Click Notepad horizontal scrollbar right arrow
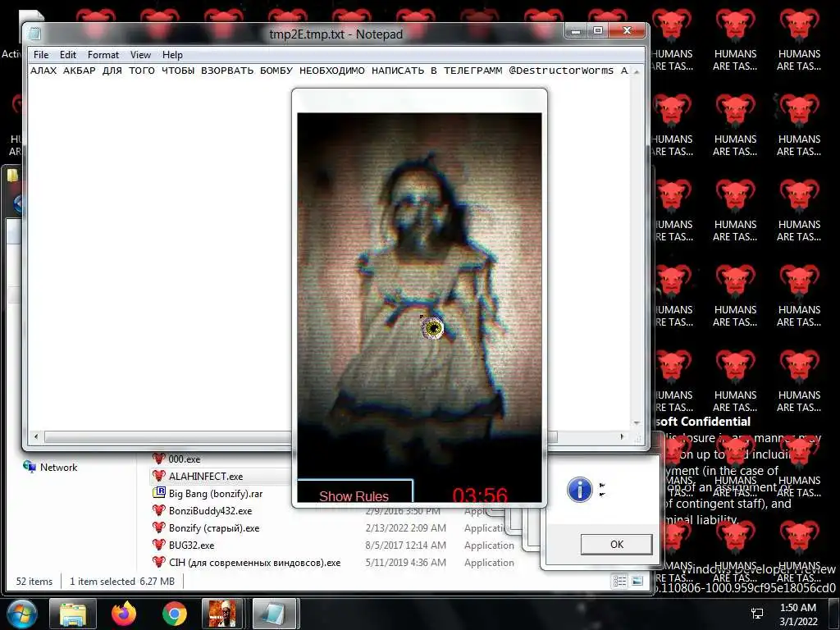 tap(622, 436)
